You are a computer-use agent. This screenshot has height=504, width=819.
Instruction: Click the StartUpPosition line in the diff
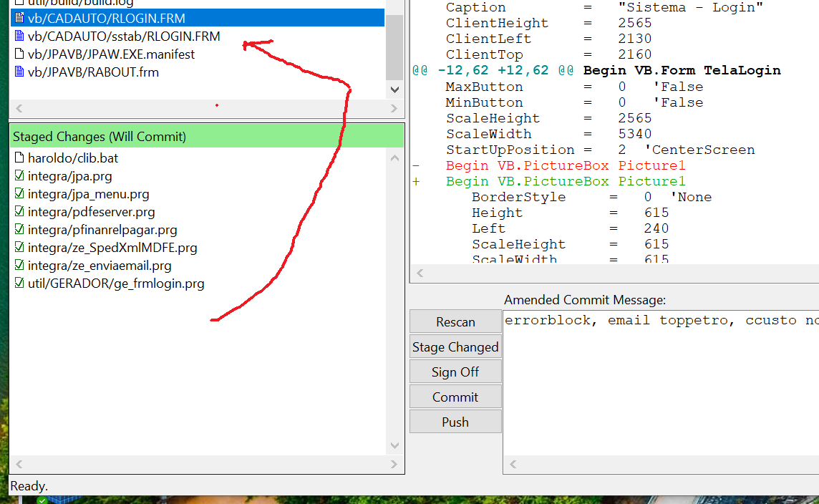point(600,150)
